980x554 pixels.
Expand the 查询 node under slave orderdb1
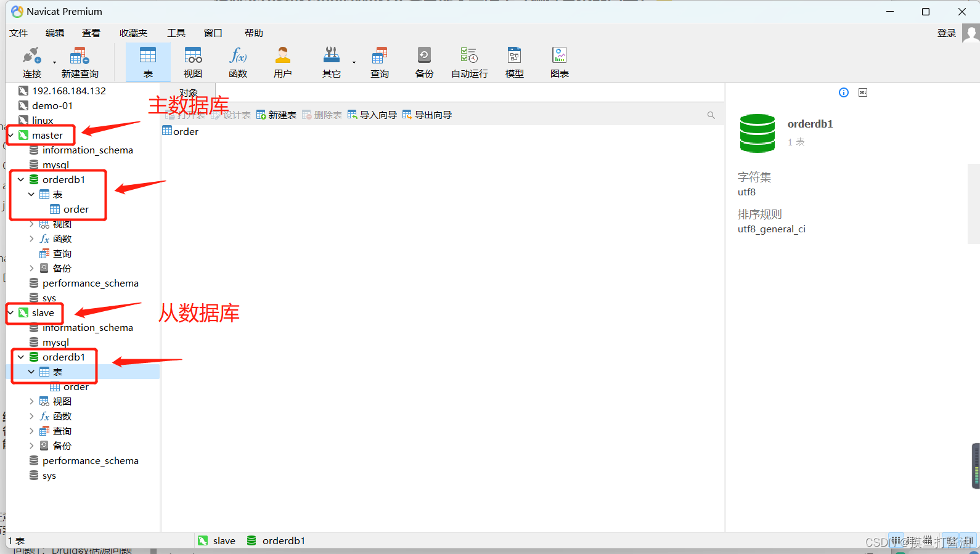pos(31,431)
